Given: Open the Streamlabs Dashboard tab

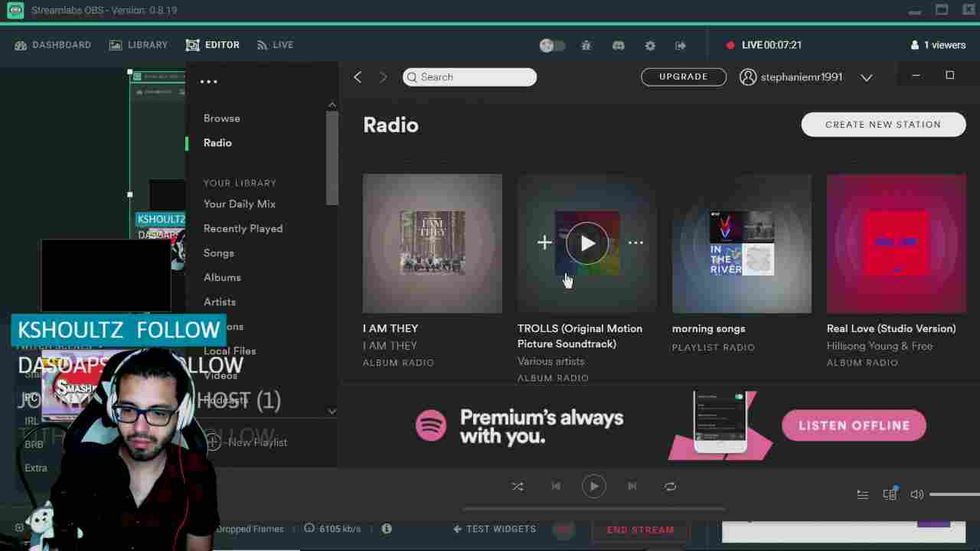Looking at the screenshot, I should click(53, 45).
